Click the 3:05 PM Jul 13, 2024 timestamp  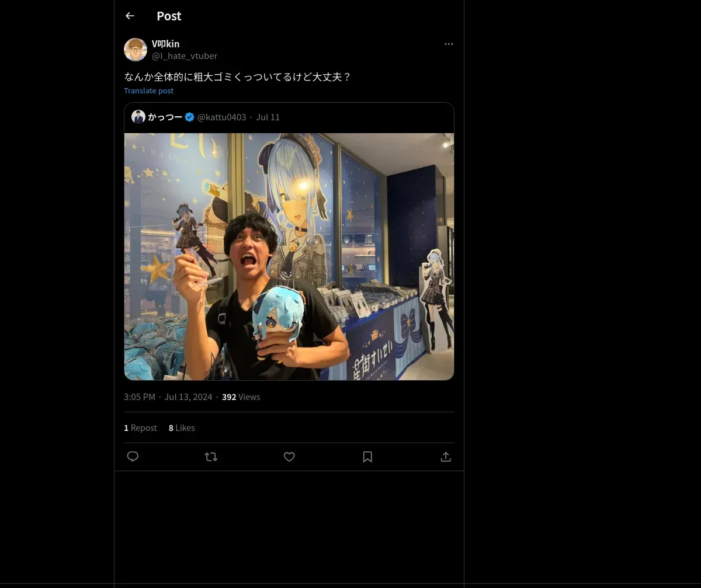(168, 397)
